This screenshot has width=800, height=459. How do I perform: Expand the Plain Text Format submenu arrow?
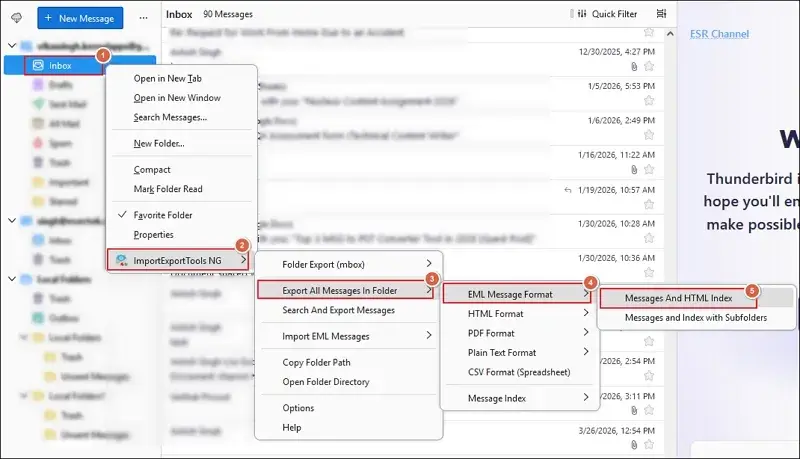[586, 352]
